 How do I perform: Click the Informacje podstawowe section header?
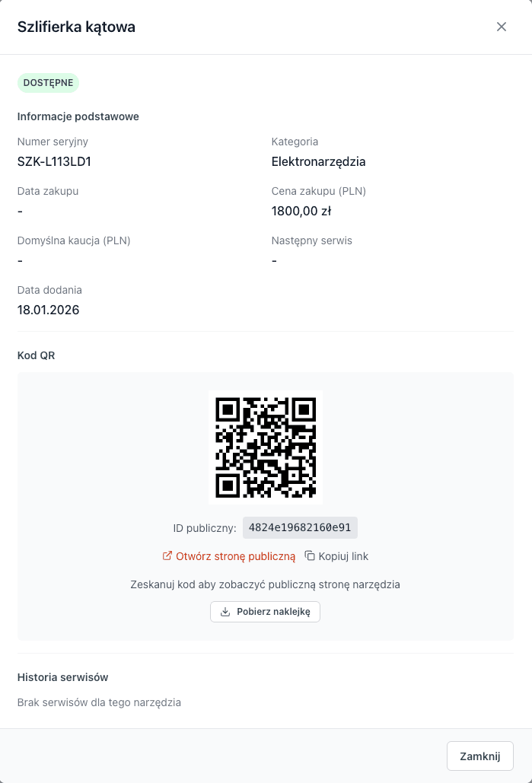pos(78,116)
